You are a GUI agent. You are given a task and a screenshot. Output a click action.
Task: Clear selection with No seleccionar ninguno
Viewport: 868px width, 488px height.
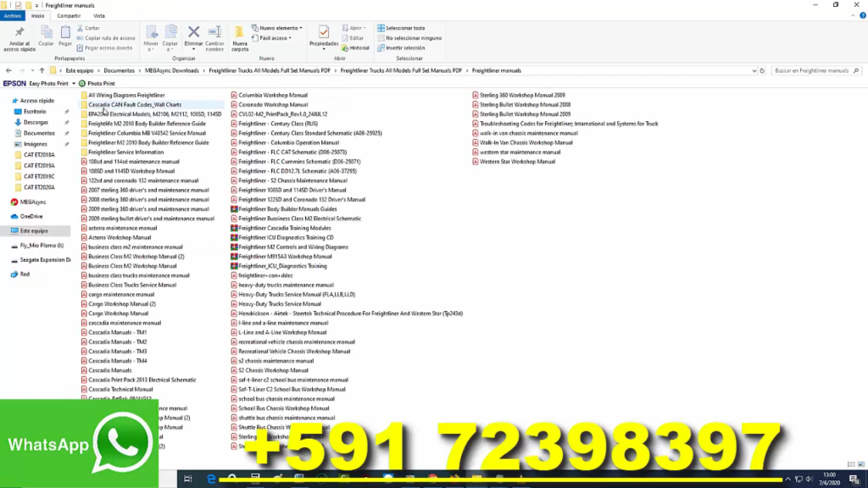click(409, 38)
